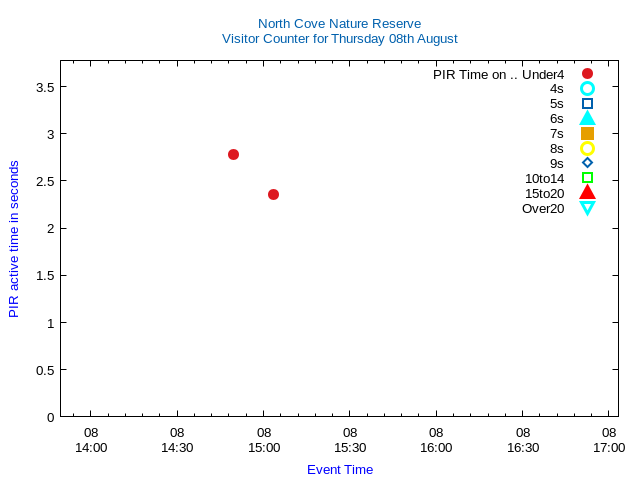640x480 pixels.
Task: Click the data point near 2.8 seconds
Action: (233, 154)
